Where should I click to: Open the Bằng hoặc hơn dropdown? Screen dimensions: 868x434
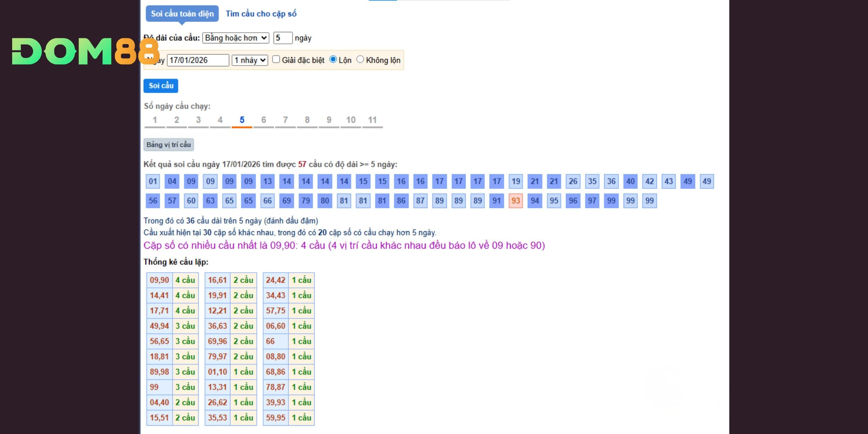tap(235, 38)
